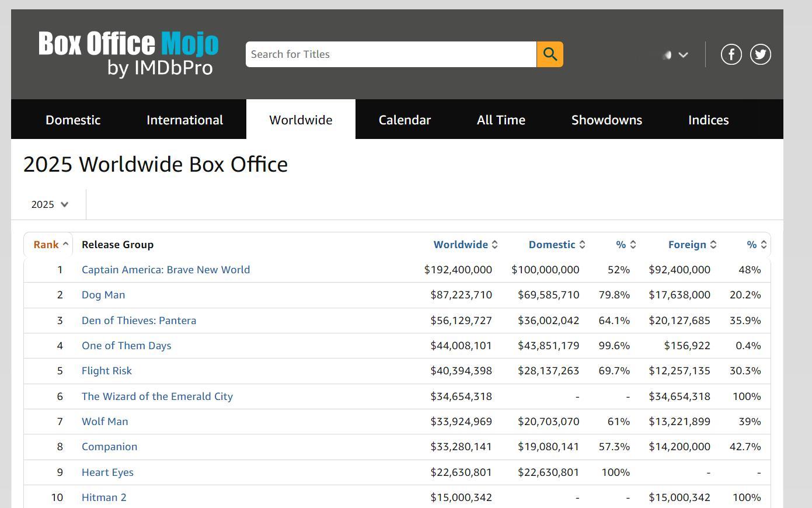
Task: Click domestic gross $19,080,141
Action: [x=549, y=447]
